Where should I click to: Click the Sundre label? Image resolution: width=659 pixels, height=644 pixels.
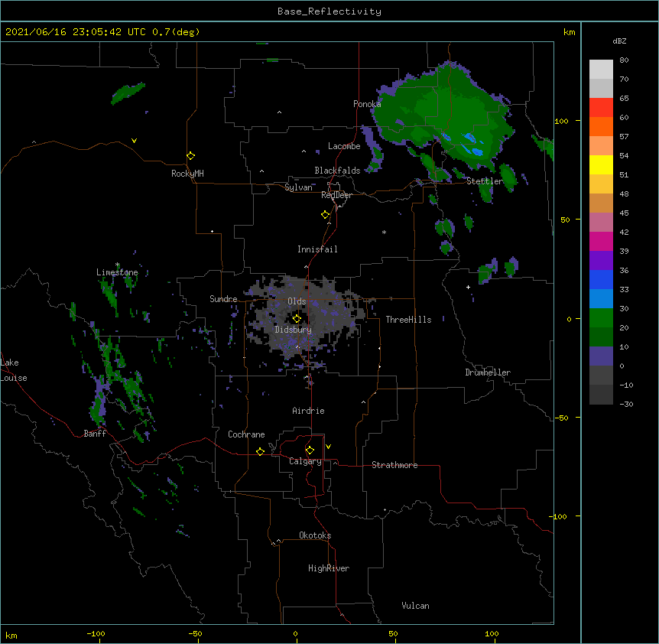click(223, 299)
